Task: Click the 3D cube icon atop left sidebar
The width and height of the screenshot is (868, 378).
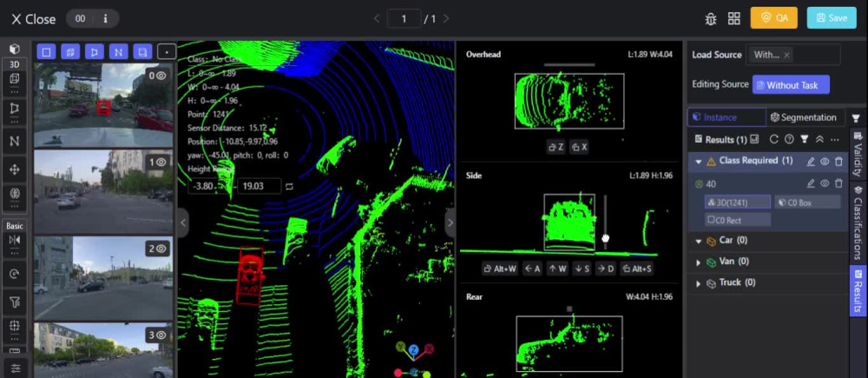Action: coord(15,50)
